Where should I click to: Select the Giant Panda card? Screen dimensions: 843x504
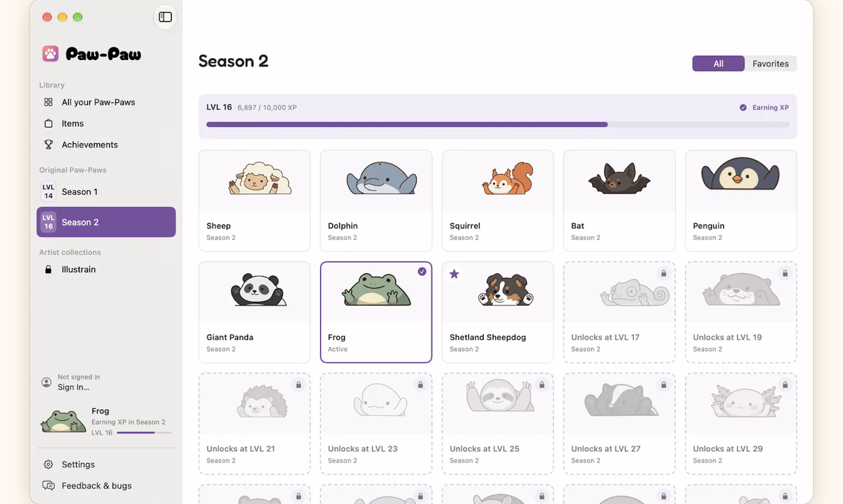click(254, 312)
